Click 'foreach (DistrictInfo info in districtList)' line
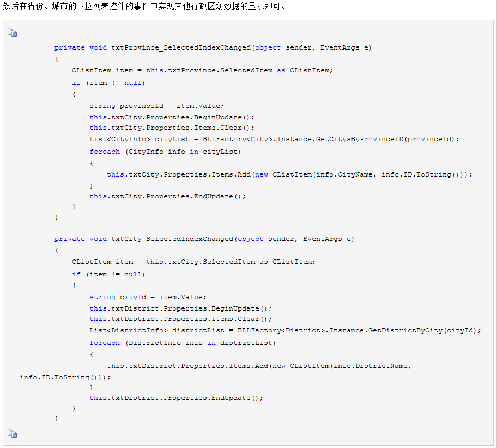Image resolution: width=497 pixels, height=448 pixels. tap(183, 343)
